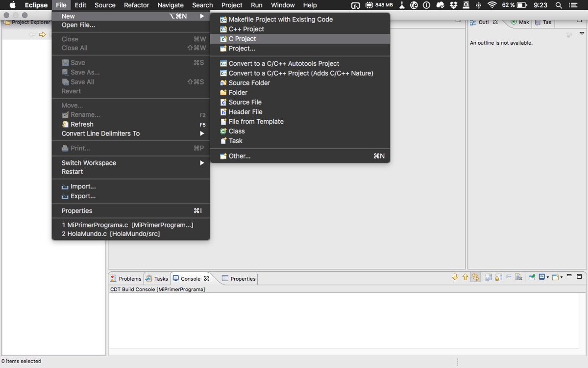Switch to the Tasks tab
Viewport: 588px width, 368px height.
157,279
